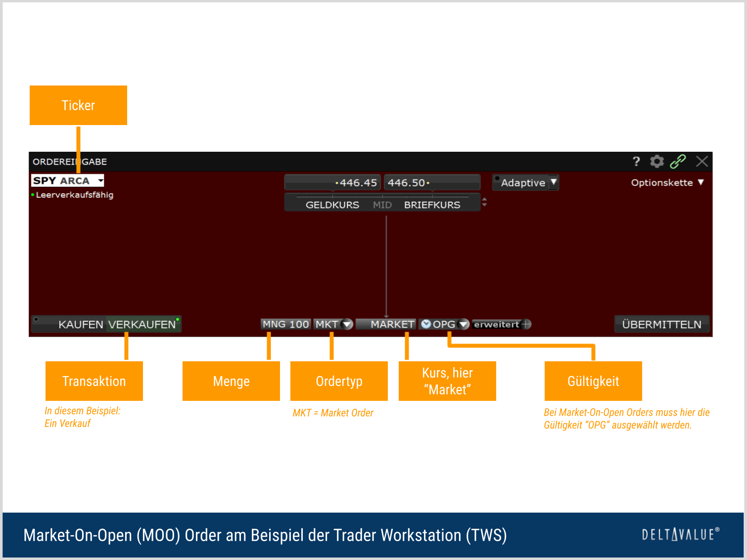Image resolution: width=747 pixels, height=560 pixels.
Task: Close the Ordereingabe panel
Action: tap(702, 161)
